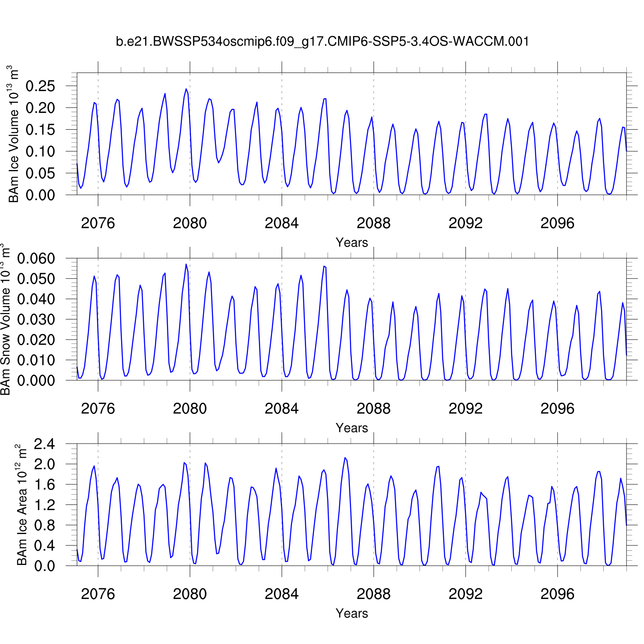Click the 0.030 y-axis value on the snow volume plot

pyautogui.click(x=36, y=319)
